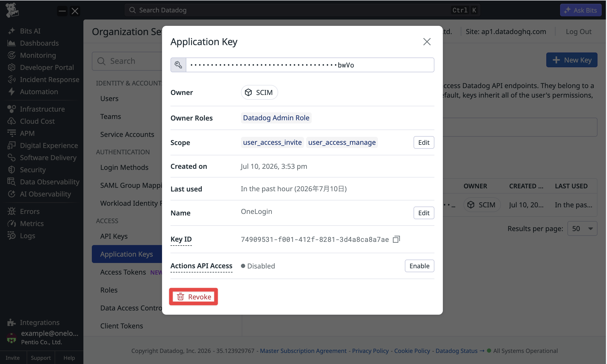Open Results per page 50 dropdown
607x364 pixels.
[x=582, y=228]
